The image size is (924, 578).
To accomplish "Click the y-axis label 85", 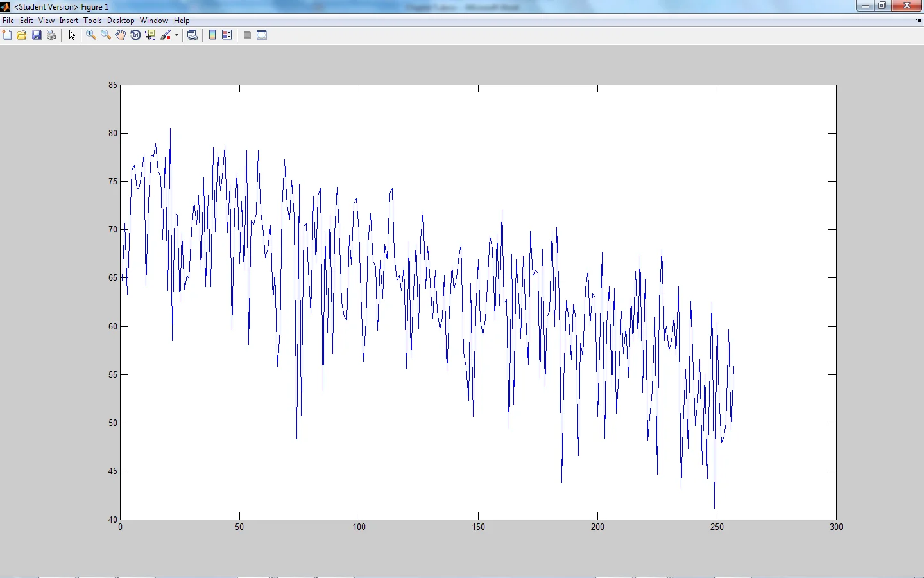I will [x=113, y=85].
